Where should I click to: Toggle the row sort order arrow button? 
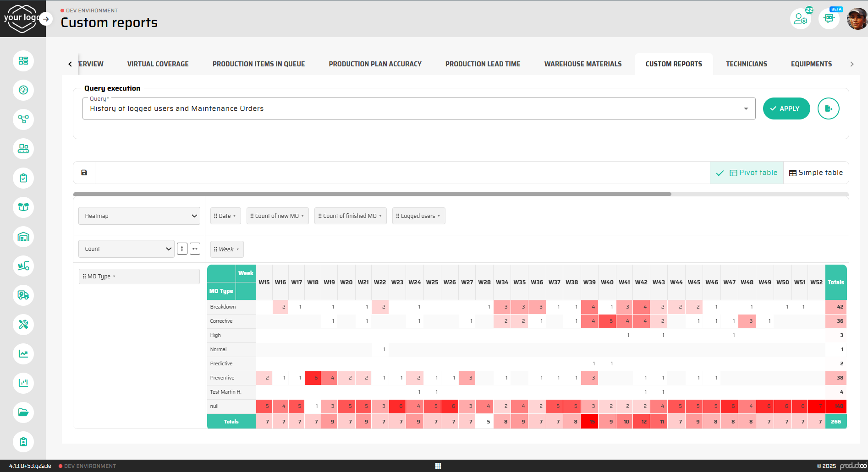coord(182,249)
